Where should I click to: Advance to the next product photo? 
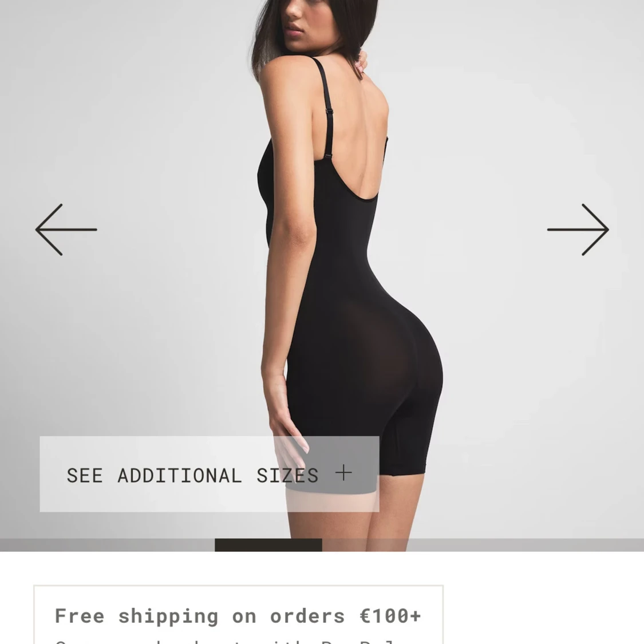(578, 230)
